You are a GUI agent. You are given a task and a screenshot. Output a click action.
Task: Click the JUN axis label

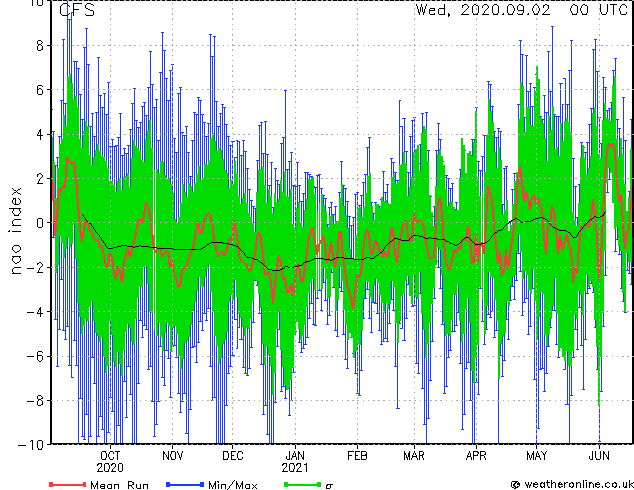tap(599, 456)
